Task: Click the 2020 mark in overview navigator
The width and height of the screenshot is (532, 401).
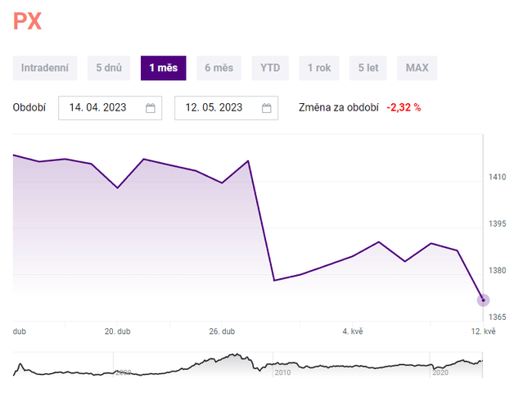Action: (x=442, y=372)
